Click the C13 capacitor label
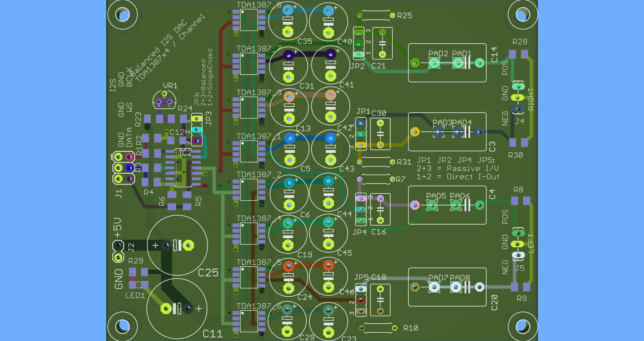The height and width of the screenshot is (341, 644). pos(303,128)
